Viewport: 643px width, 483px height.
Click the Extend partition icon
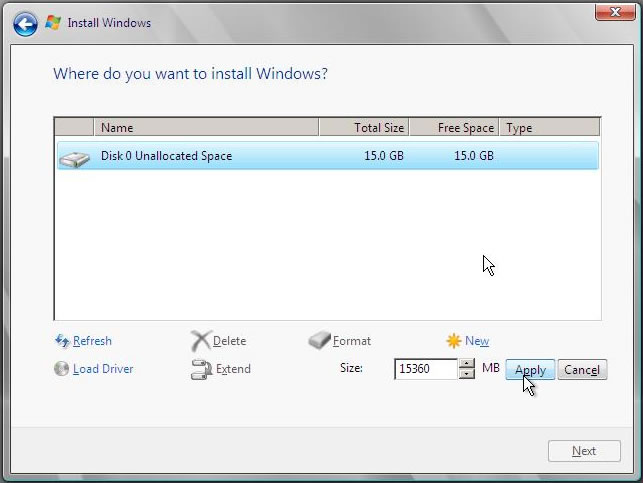200,369
